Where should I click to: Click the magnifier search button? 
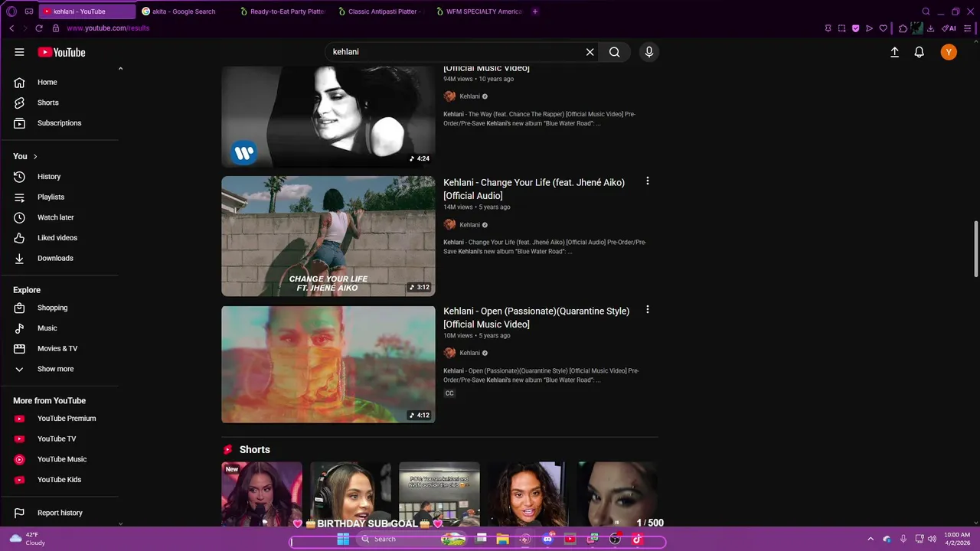pyautogui.click(x=614, y=52)
